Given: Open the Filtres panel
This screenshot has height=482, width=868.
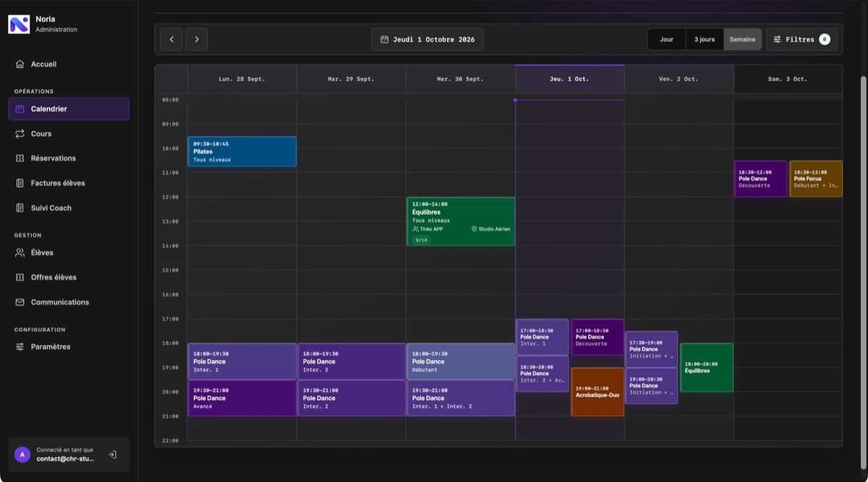Looking at the screenshot, I should pyautogui.click(x=801, y=39).
